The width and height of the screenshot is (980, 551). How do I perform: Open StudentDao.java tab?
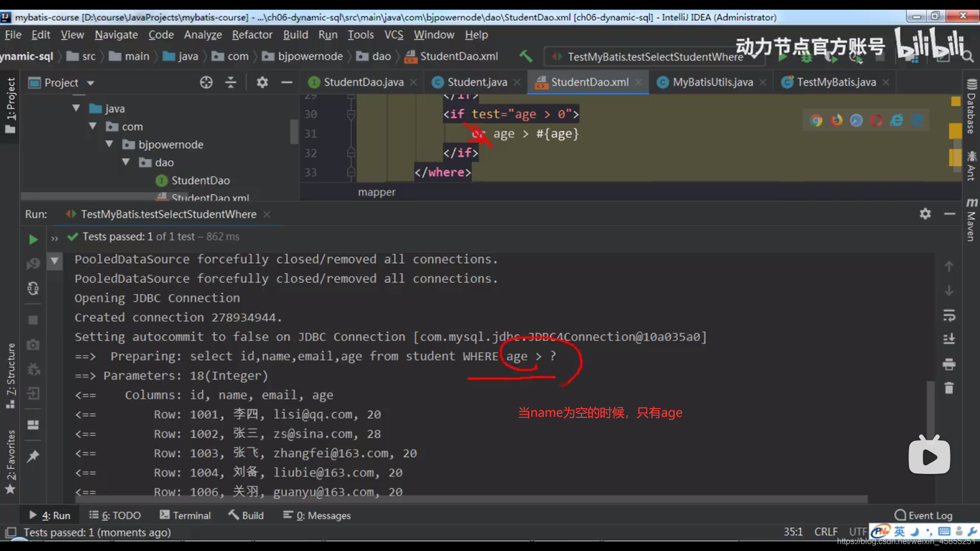[x=364, y=82]
